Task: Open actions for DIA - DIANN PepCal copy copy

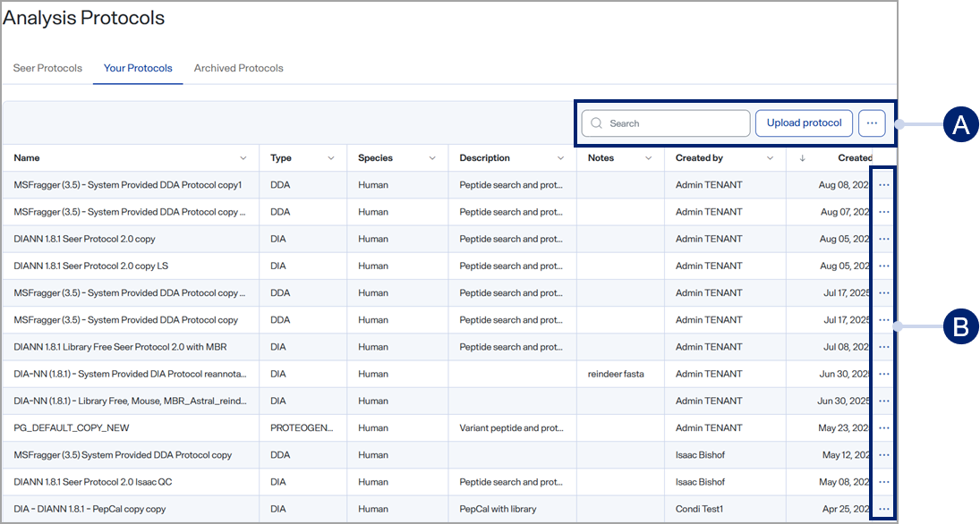Action: (x=883, y=509)
